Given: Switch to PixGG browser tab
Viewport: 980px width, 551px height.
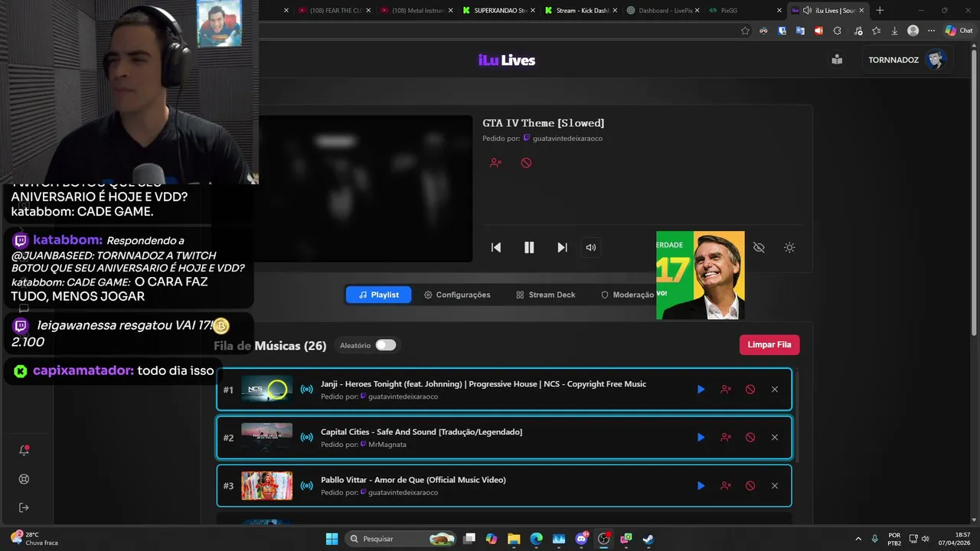Looking at the screenshot, I should pyautogui.click(x=743, y=10).
